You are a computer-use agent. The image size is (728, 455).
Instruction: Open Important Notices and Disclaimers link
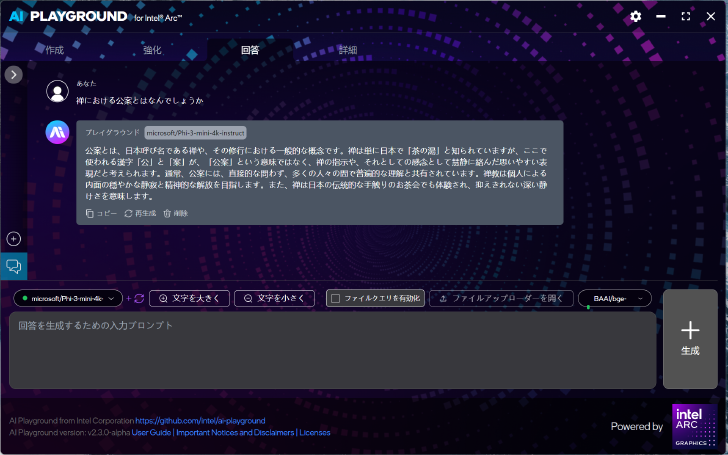tap(235, 432)
